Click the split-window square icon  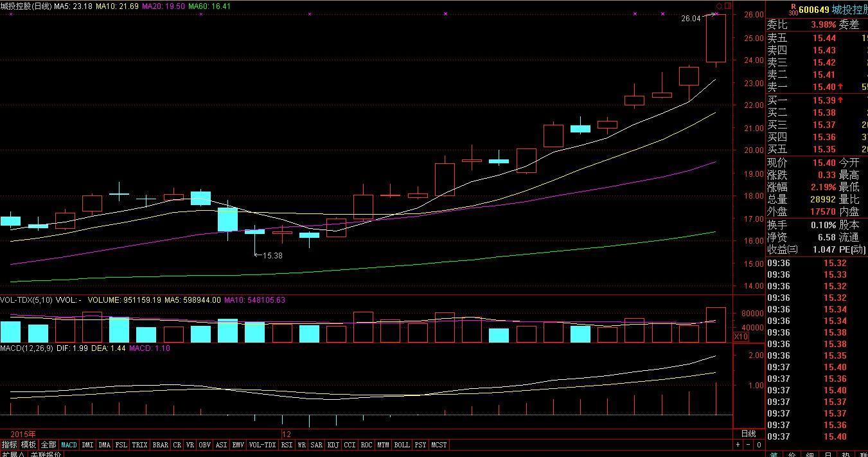[x=727, y=6]
